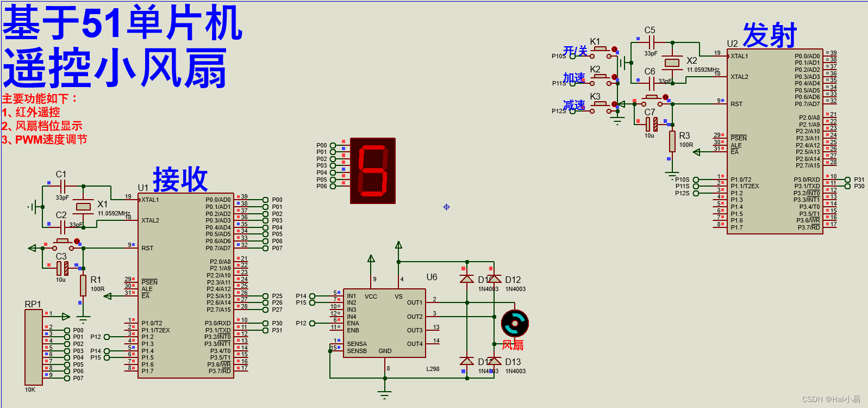This screenshot has width=868, height=408.
Task: Select capacitor C1 symbol
Action: pos(63,186)
